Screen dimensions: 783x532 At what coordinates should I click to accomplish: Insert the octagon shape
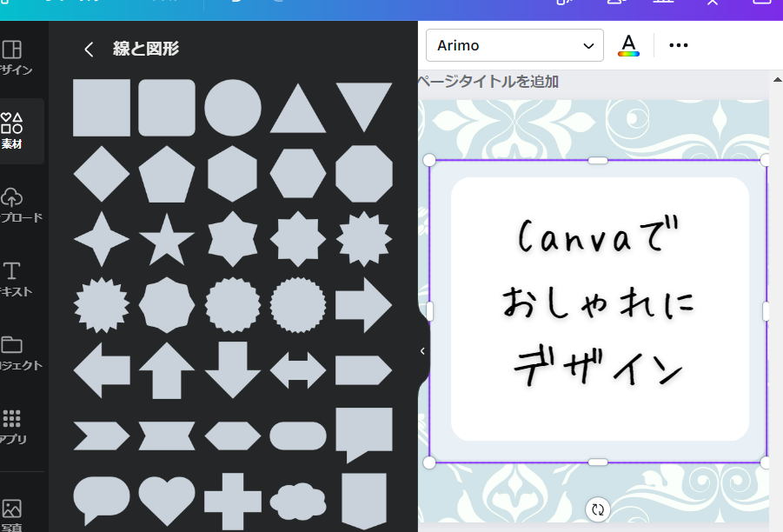click(x=364, y=174)
